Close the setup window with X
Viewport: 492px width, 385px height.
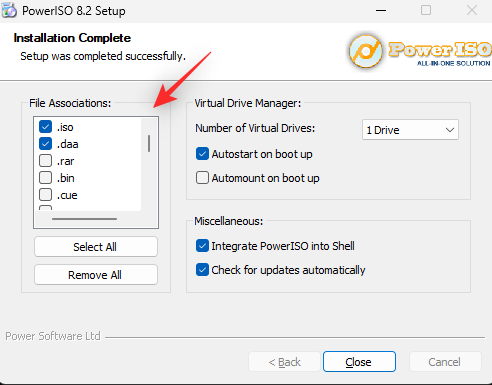pos(472,10)
